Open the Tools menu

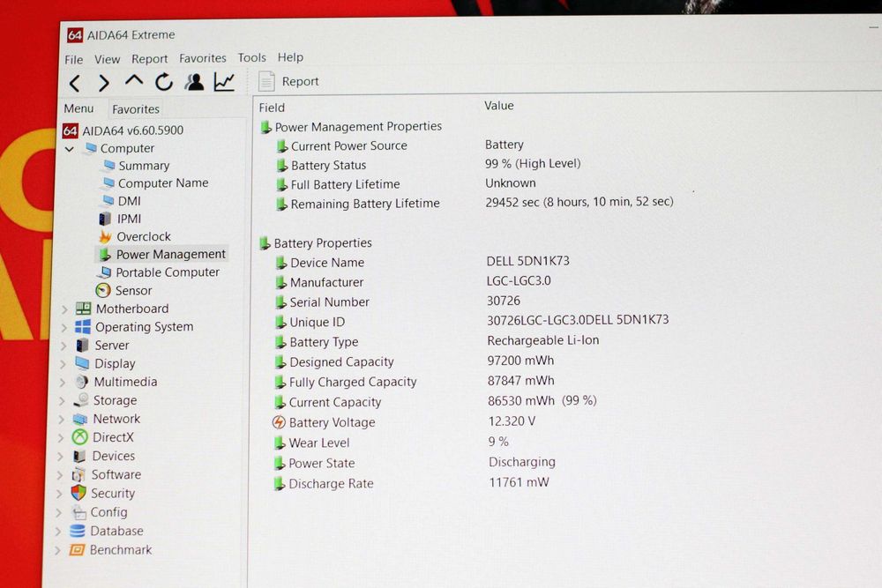251,57
